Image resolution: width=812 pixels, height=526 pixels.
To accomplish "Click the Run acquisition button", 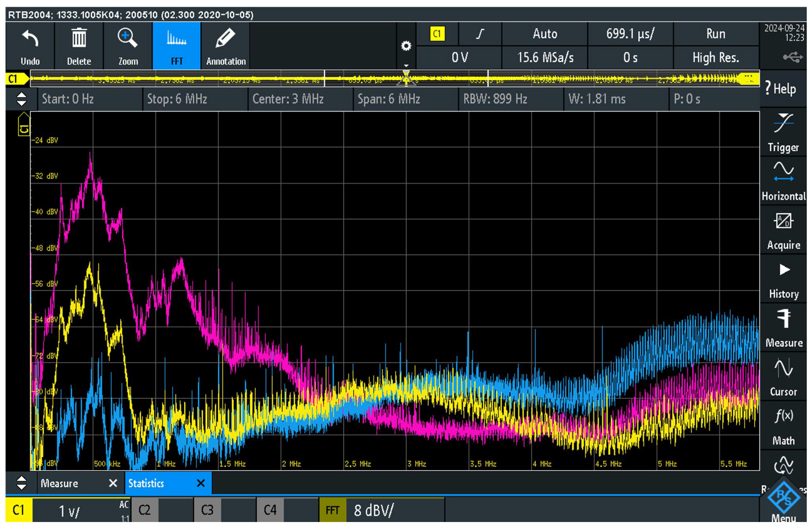I will coord(715,34).
